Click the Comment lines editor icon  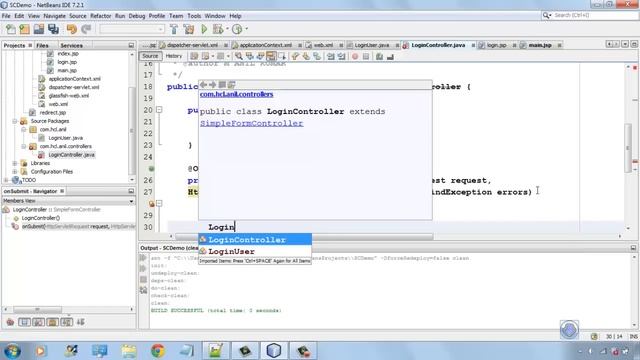click(379, 56)
